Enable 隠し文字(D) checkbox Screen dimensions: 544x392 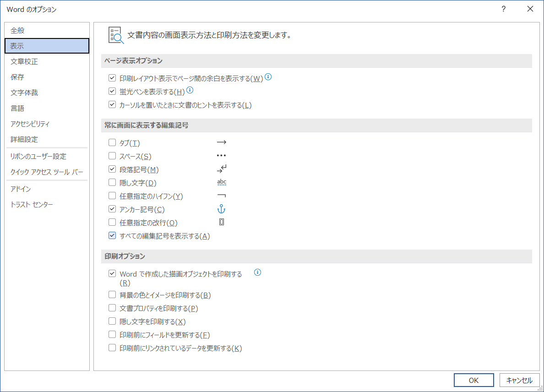point(112,182)
